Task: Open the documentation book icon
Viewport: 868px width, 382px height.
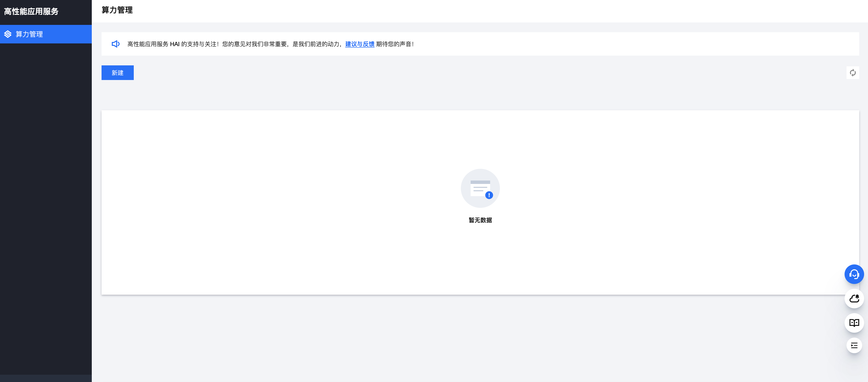Action: click(854, 323)
